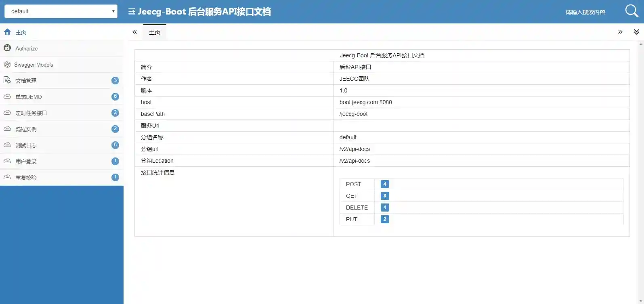Image resolution: width=644 pixels, height=304 pixels.
Task: Expand the 文档管理 group
Action: tap(62, 81)
